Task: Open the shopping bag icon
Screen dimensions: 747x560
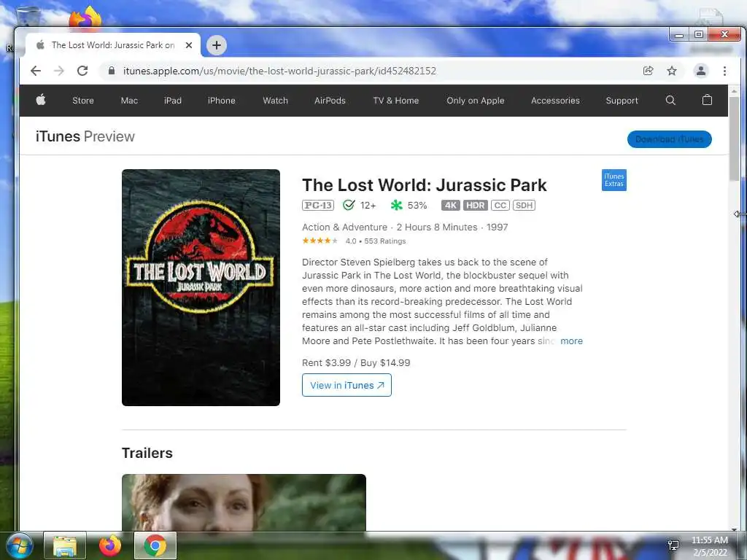Action: 707,100
